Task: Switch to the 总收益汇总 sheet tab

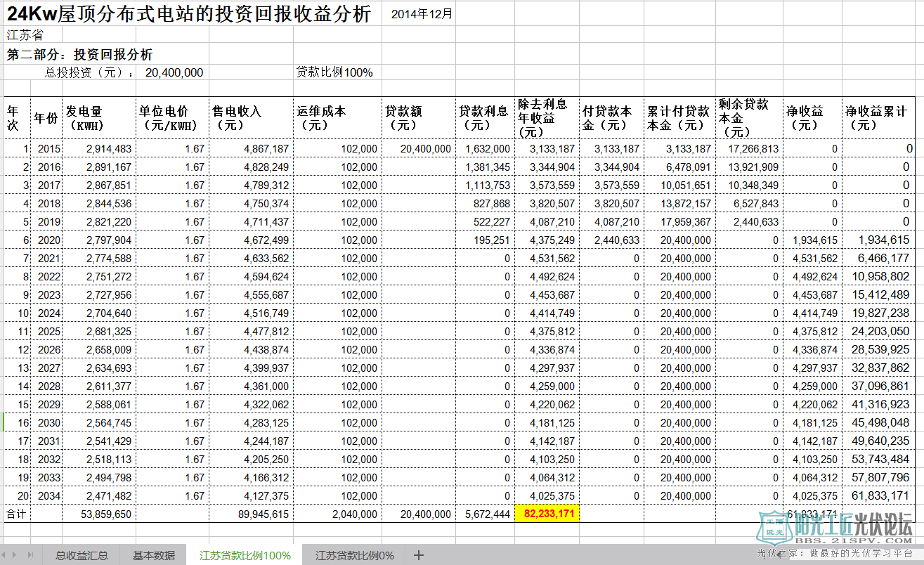Action: (x=82, y=555)
